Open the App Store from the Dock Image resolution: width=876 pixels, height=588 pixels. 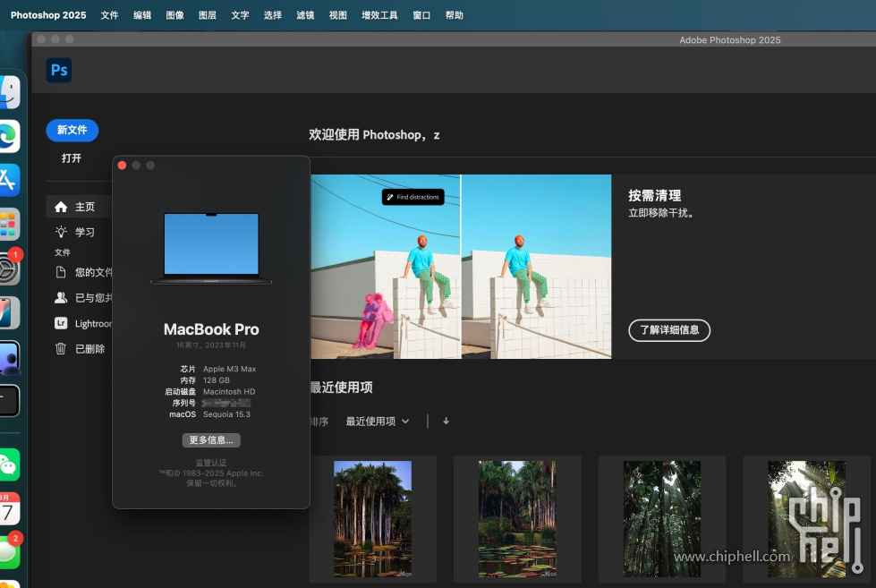point(9,180)
